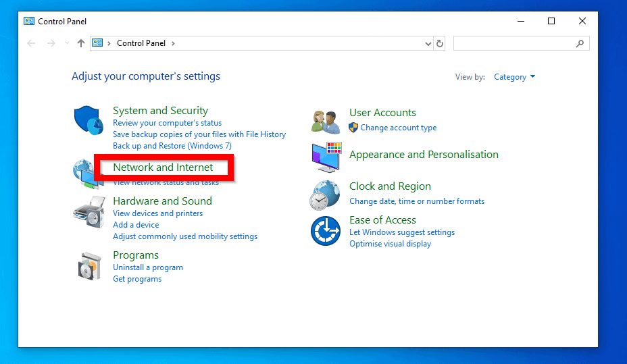Open the User Accounts category
This screenshot has height=364, width=627.
(x=382, y=113)
